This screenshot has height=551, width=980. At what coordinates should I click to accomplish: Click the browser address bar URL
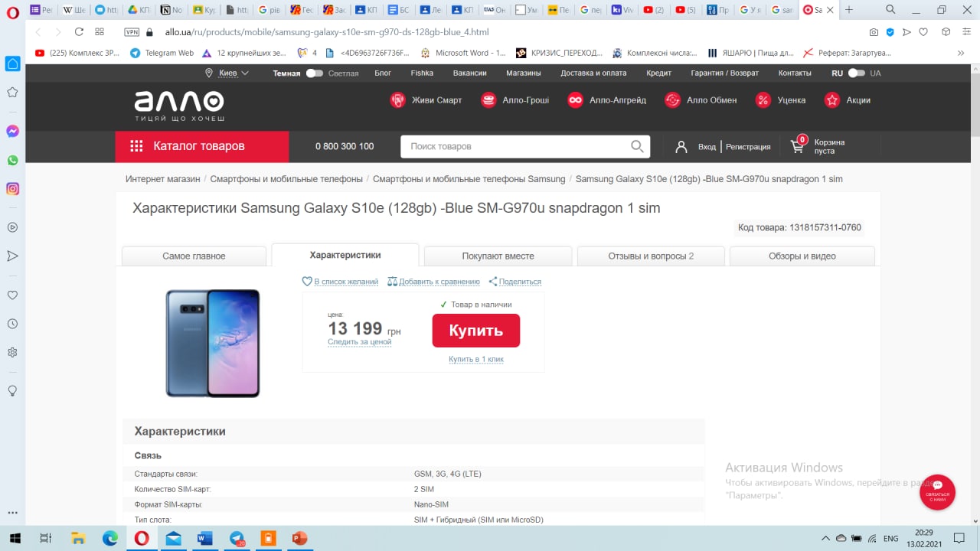(327, 32)
